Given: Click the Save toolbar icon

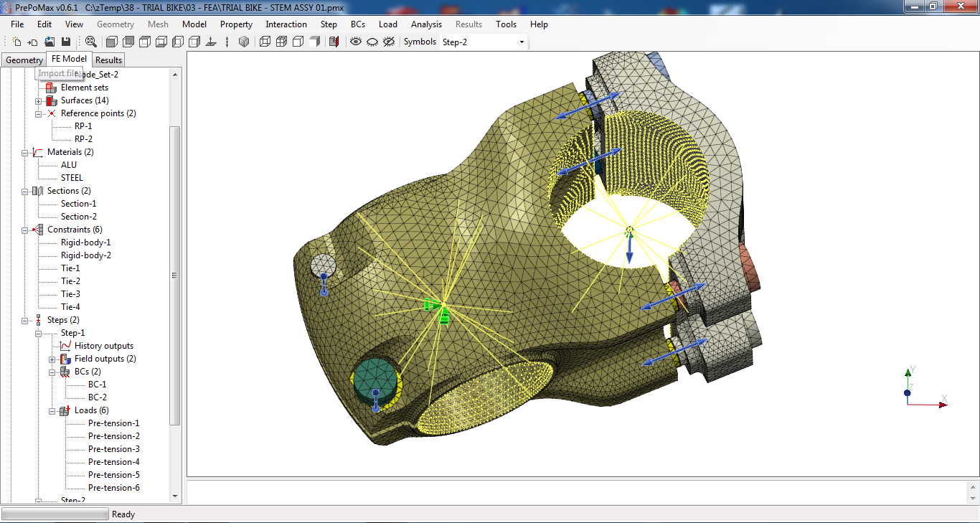Looking at the screenshot, I should coord(65,41).
